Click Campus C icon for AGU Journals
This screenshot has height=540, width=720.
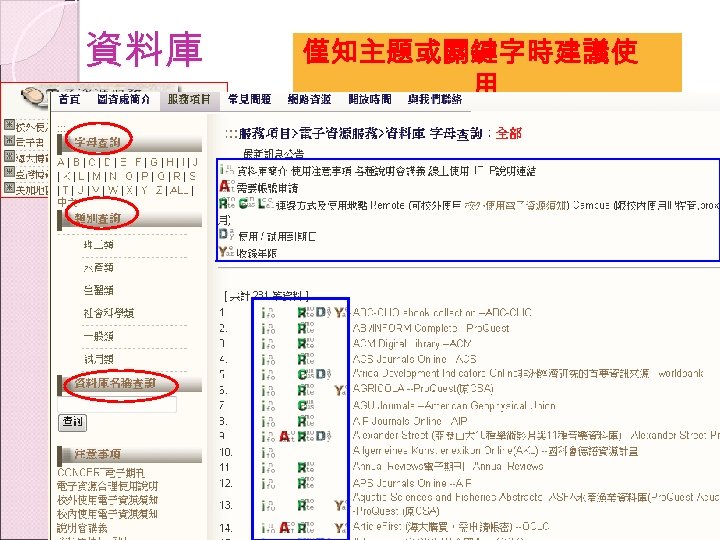pos(306,406)
